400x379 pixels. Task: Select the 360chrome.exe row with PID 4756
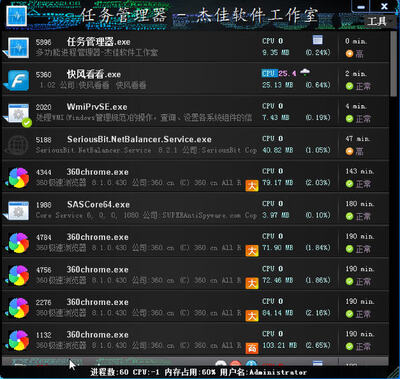point(195,275)
